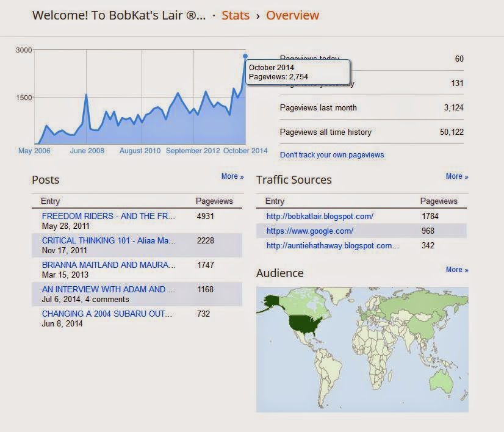
Task: Open More link for Posts section
Action: [232, 176]
